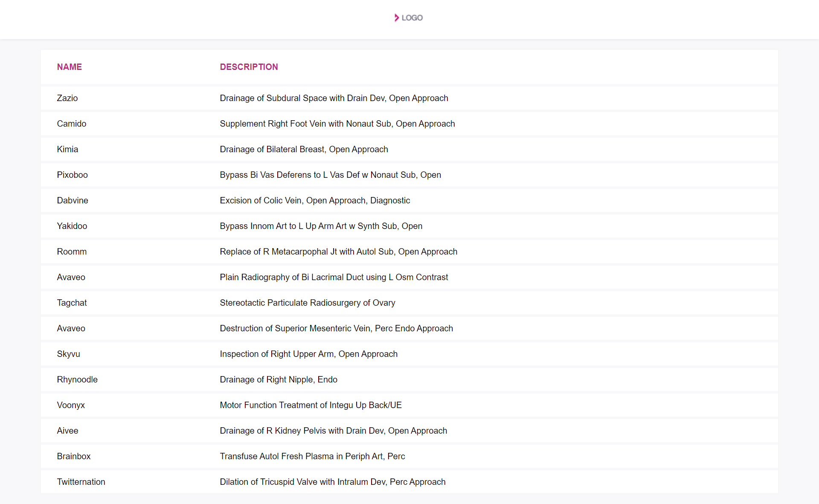Click 'Inspection of Right Upper Arm, Open Approach'
819x504 pixels.
pyautogui.click(x=309, y=354)
